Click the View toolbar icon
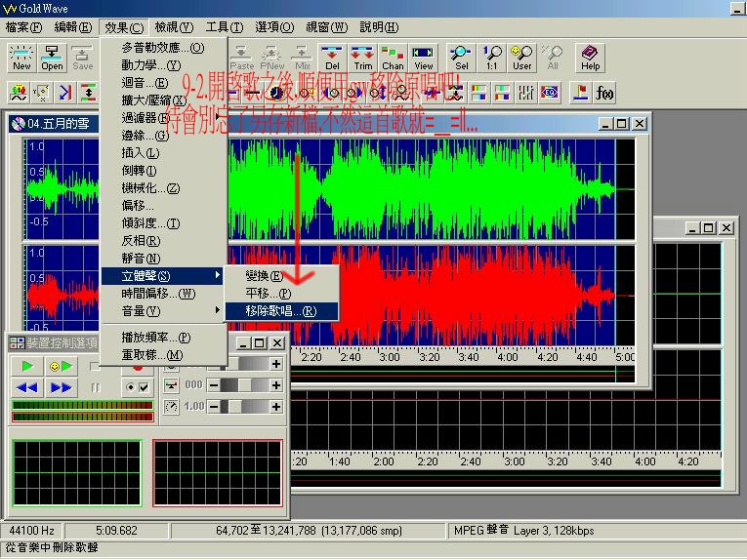The width and height of the screenshot is (747, 560). tap(424, 58)
